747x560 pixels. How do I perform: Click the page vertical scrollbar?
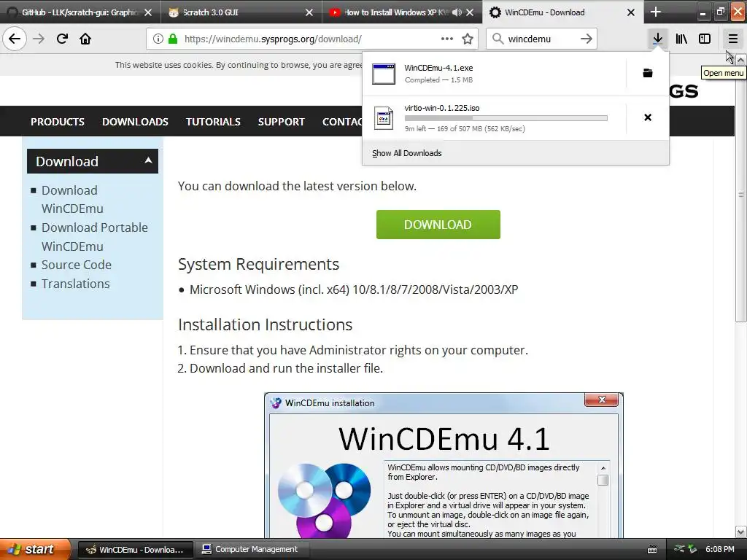click(741, 192)
